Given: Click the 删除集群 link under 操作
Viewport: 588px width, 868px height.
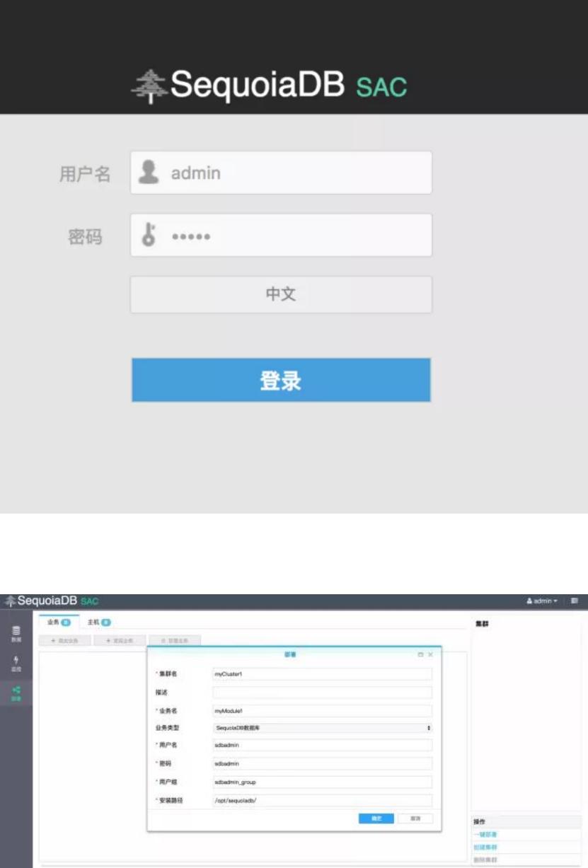Looking at the screenshot, I should [x=486, y=860].
